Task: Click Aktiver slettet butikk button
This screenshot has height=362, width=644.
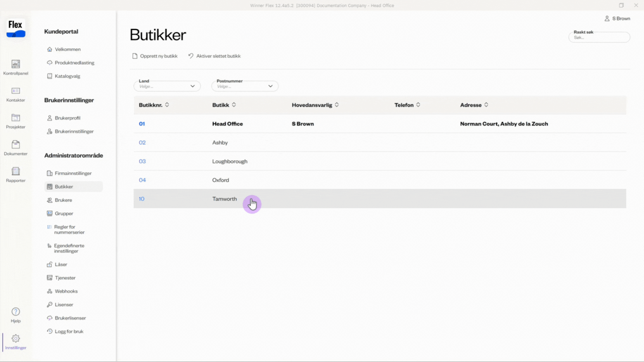Action: [x=215, y=56]
